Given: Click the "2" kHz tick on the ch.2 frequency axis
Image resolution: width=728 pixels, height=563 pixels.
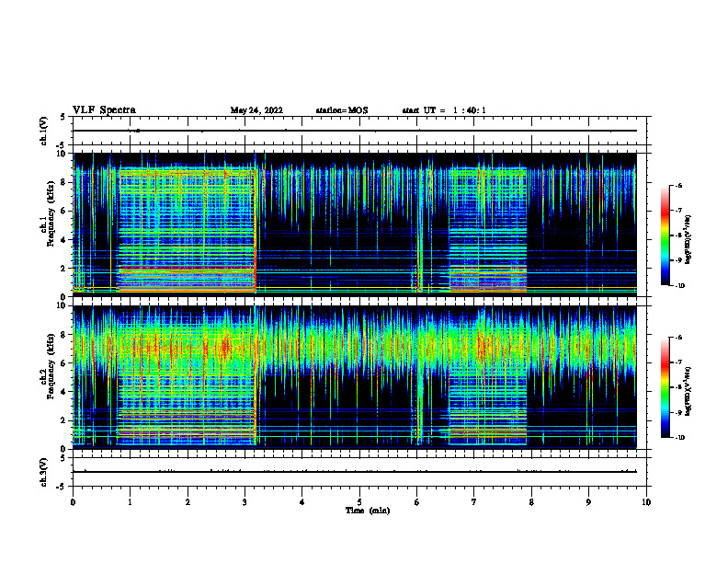Looking at the screenshot, I should click(x=64, y=420).
